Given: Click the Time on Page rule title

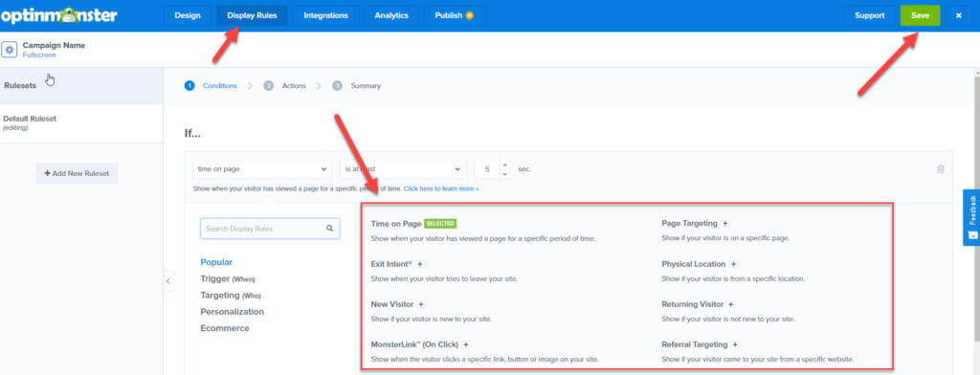Looking at the screenshot, I should (396, 223).
